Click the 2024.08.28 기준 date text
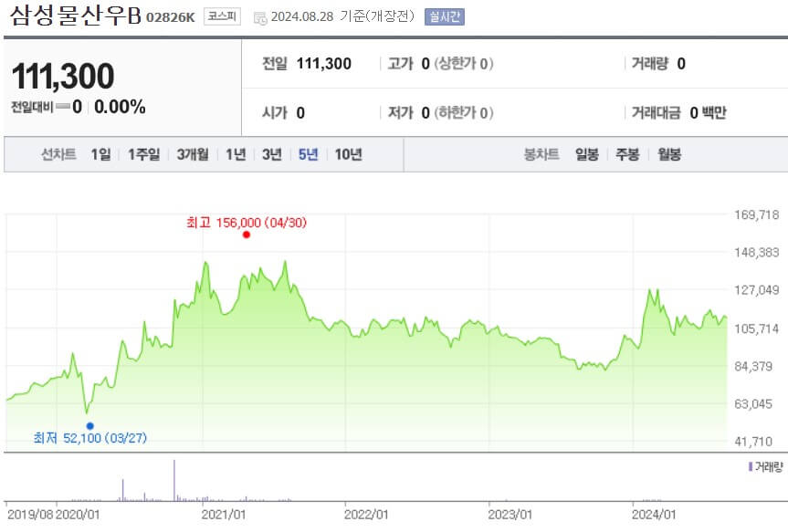The height and width of the screenshot is (532, 788). (342, 16)
